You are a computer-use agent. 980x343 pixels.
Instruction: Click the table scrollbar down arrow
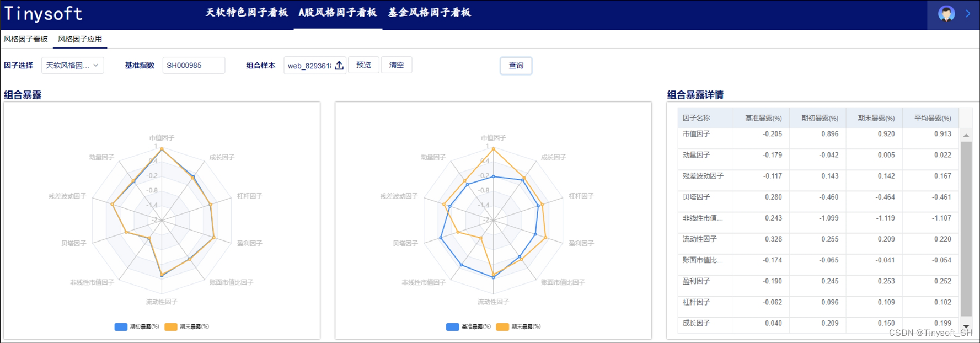(x=966, y=326)
